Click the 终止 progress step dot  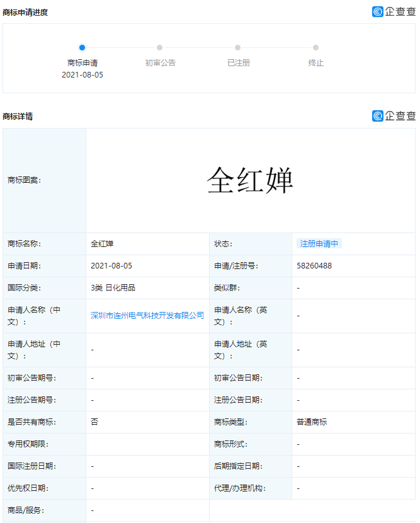pyautogui.click(x=315, y=48)
